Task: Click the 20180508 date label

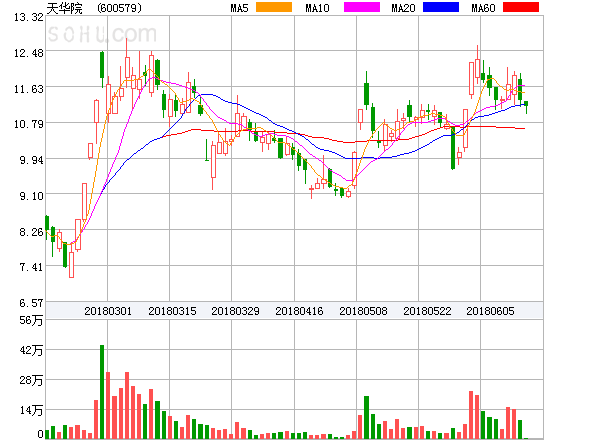Action: tap(363, 311)
